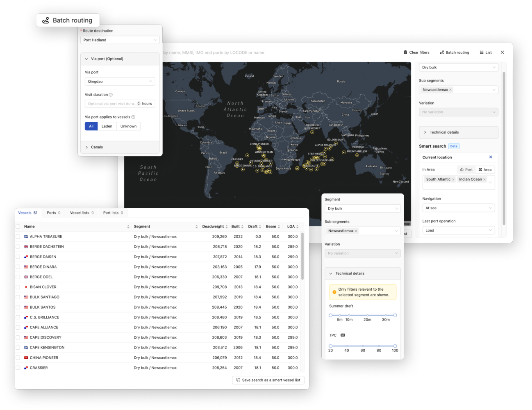The width and height of the screenshot is (532, 410).
Task: Select the Batch routing icon in the toolbar
Action: tap(441, 52)
